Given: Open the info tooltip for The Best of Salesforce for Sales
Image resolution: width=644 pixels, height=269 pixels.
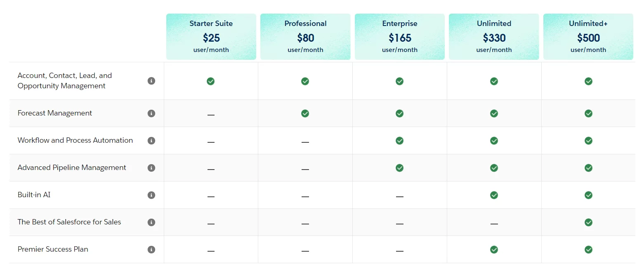Looking at the screenshot, I should click(x=151, y=222).
